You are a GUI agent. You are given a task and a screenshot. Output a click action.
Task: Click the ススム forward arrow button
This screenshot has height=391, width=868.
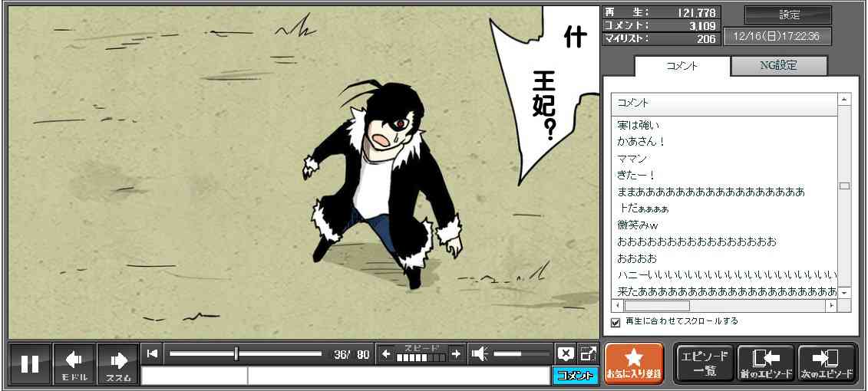(118, 363)
